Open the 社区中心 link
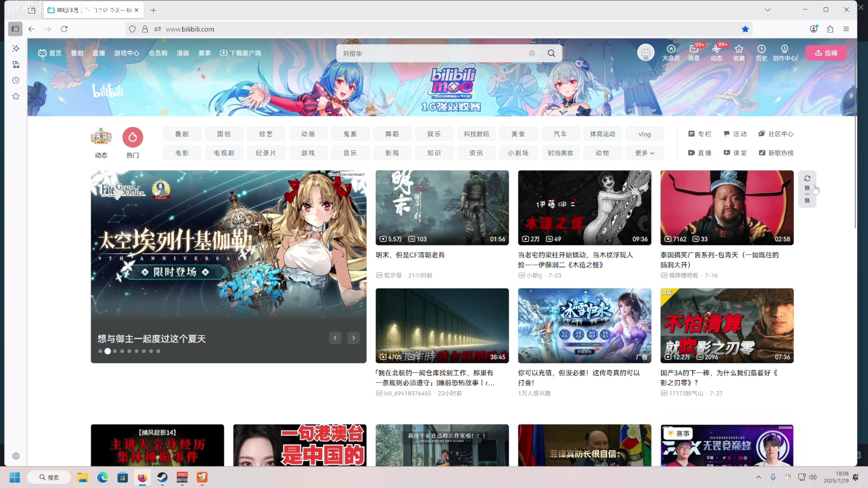This screenshot has width=868, height=488. click(x=776, y=134)
